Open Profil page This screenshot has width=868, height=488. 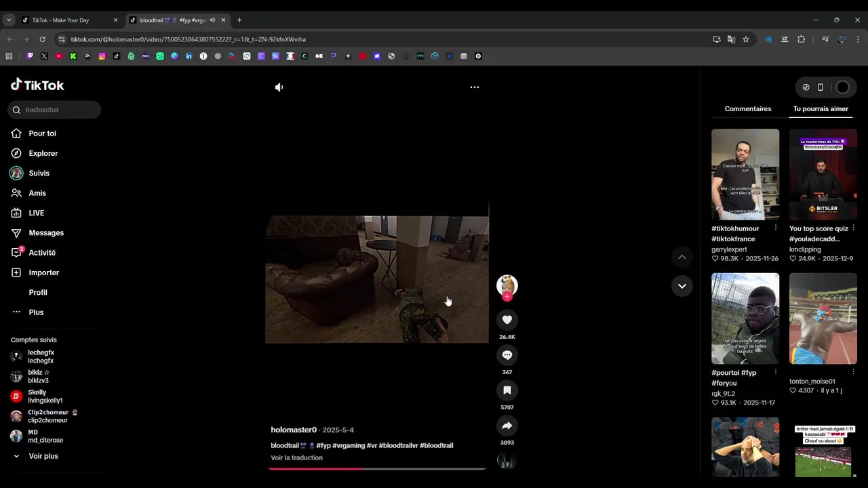(38, 292)
